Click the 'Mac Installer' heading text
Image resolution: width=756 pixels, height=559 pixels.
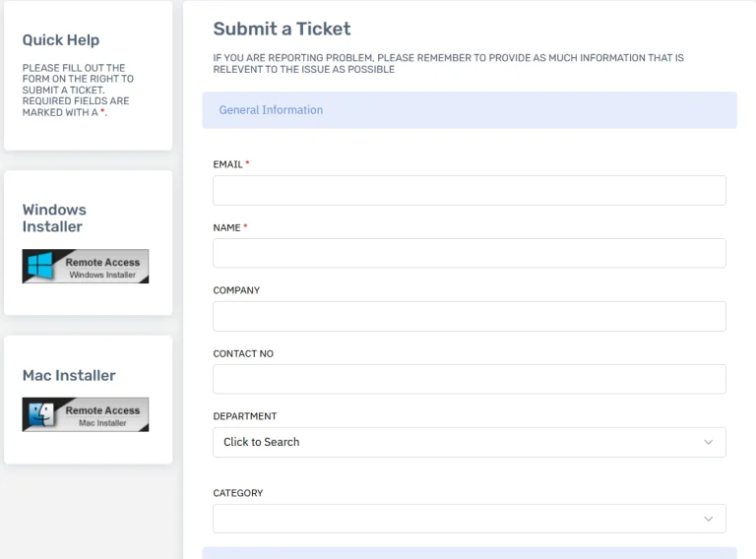point(69,375)
